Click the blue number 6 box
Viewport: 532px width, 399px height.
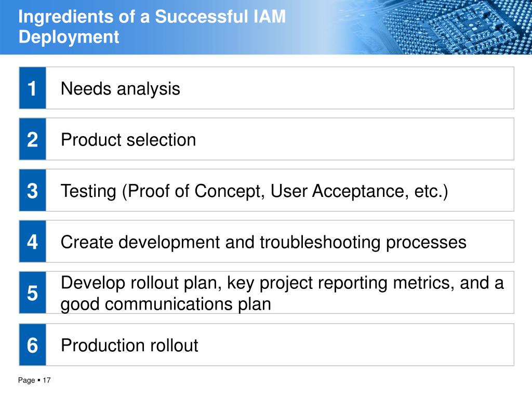point(33,345)
